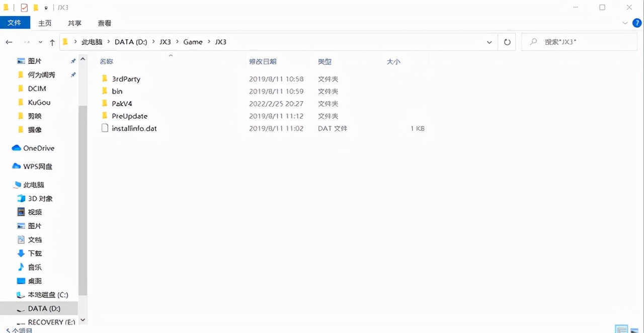Open the blue Help question mark icon
This screenshot has height=333, width=644.
[637, 23]
